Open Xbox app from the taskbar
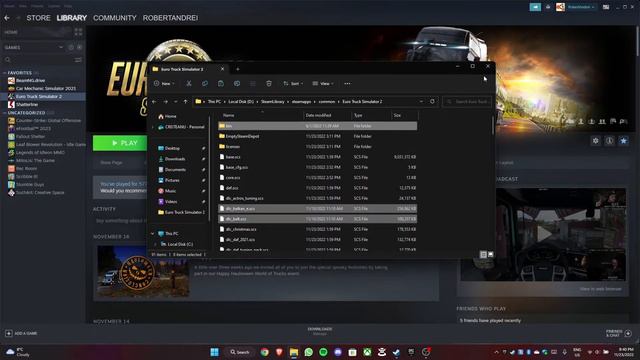The image size is (640, 360). pyautogui.click(x=367, y=352)
